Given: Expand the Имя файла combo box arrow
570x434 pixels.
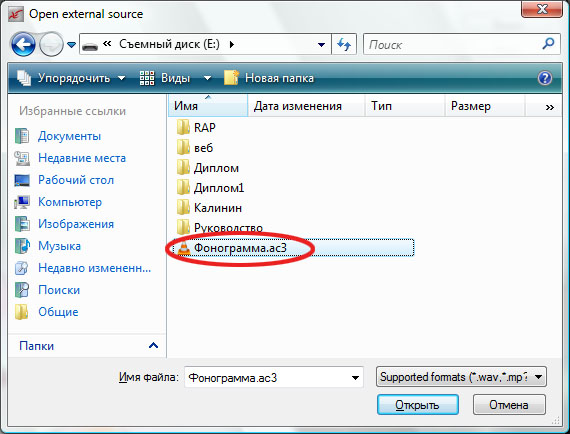Looking at the screenshot, I should click(x=355, y=378).
